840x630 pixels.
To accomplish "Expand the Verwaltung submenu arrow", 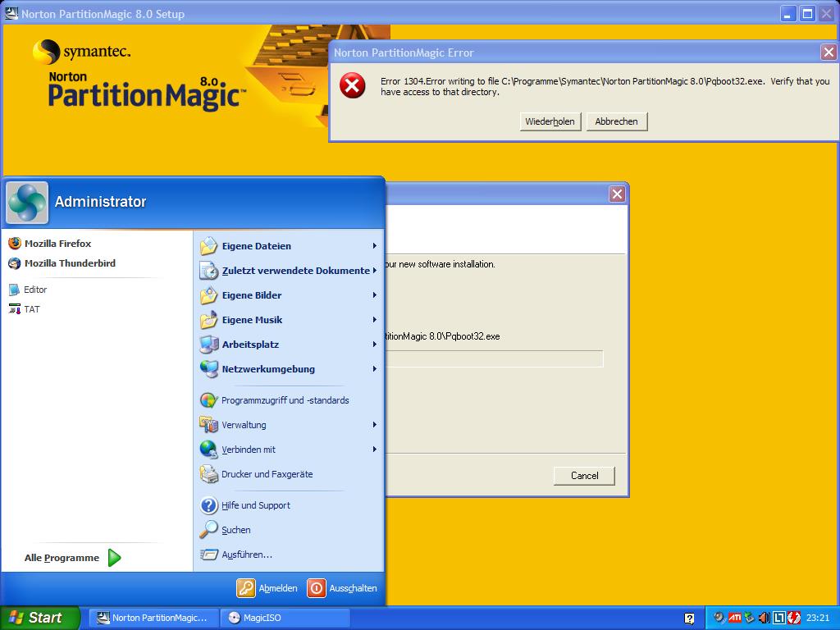I will click(374, 425).
